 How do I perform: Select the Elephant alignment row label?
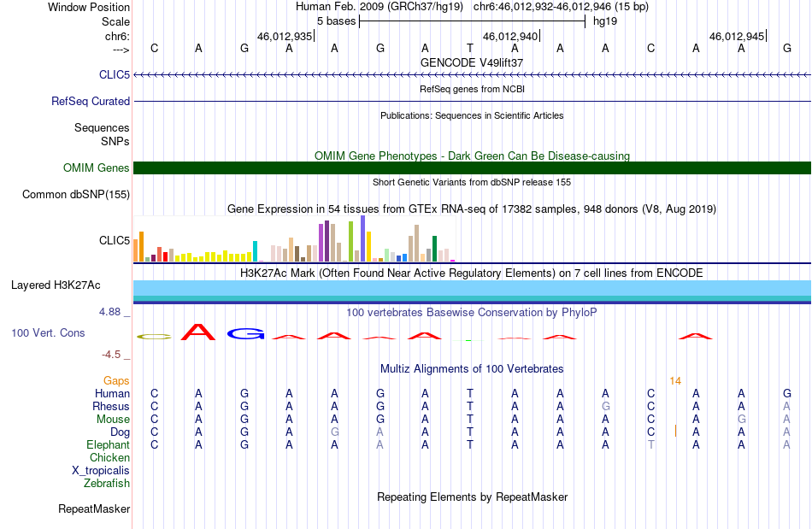tap(108, 444)
